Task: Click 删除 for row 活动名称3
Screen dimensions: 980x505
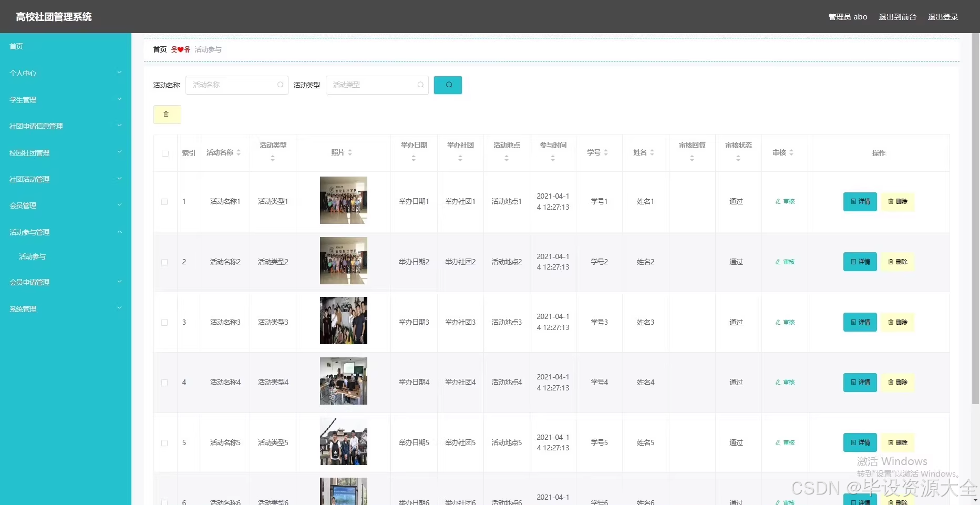Action: pos(898,322)
